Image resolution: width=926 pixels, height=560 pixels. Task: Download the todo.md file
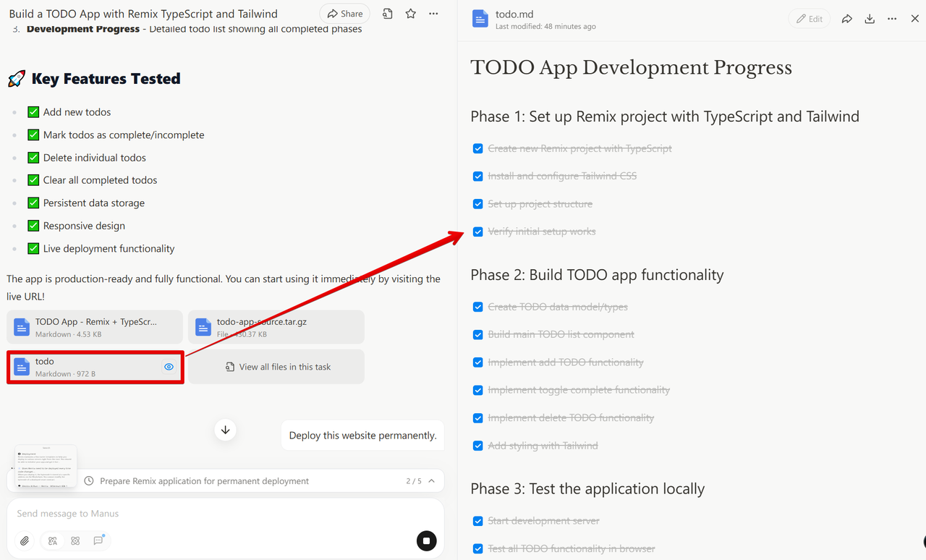(870, 19)
